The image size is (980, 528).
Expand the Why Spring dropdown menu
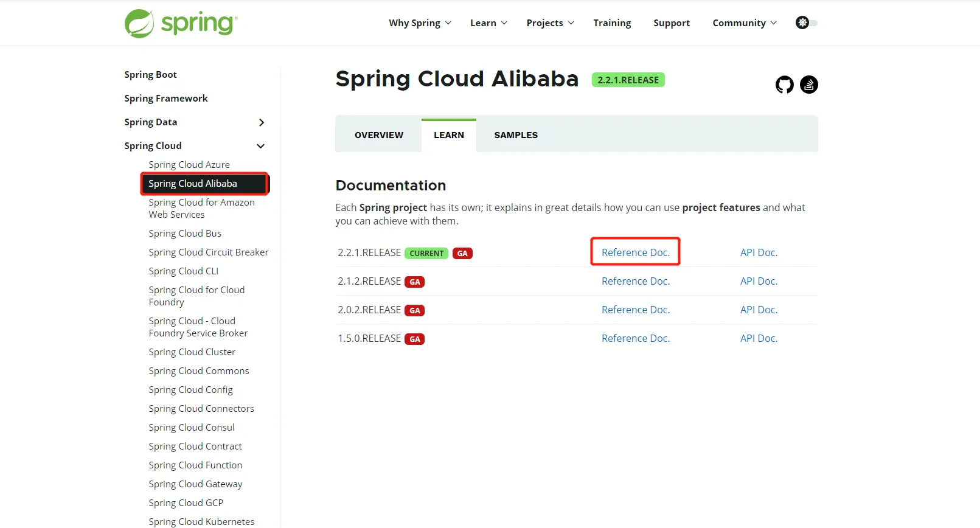[420, 23]
